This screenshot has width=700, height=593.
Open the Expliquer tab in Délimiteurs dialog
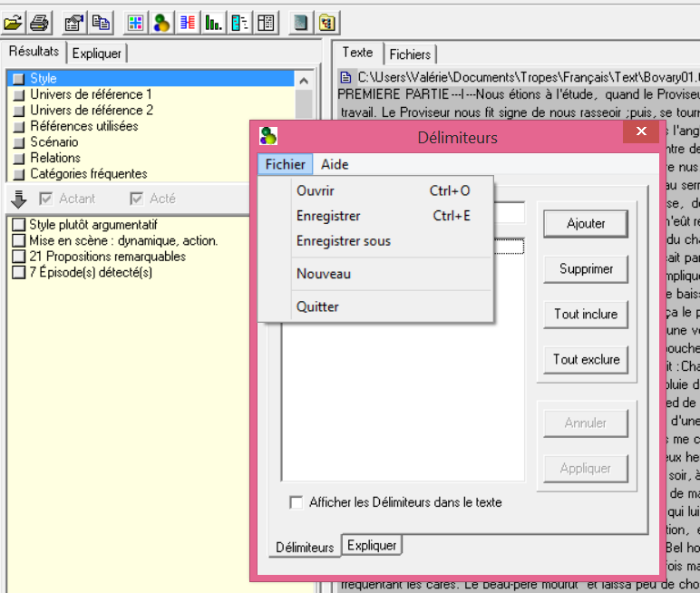point(372,546)
